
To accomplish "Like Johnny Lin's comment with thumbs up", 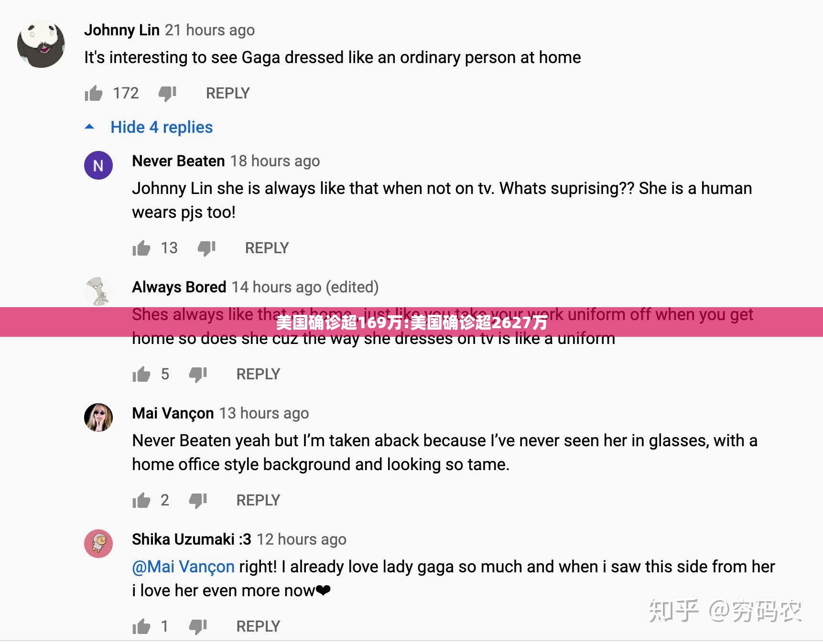I will click(94, 93).
